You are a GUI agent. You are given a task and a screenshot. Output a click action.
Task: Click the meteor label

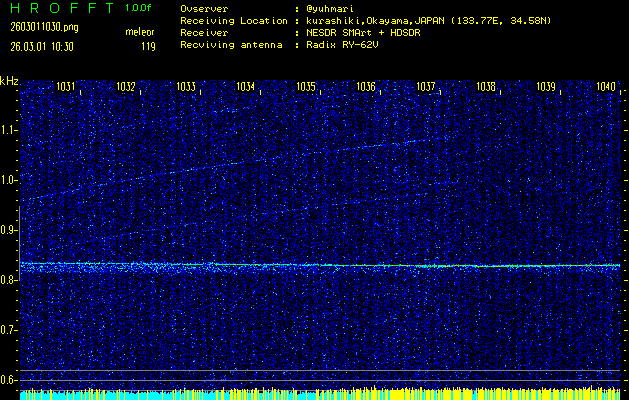click(140, 33)
